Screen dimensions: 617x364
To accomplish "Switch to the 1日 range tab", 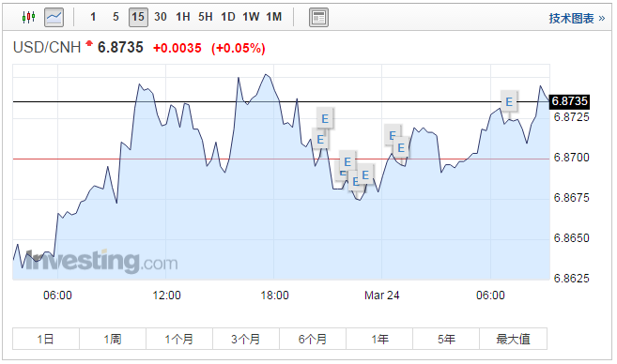I will [46, 339].
